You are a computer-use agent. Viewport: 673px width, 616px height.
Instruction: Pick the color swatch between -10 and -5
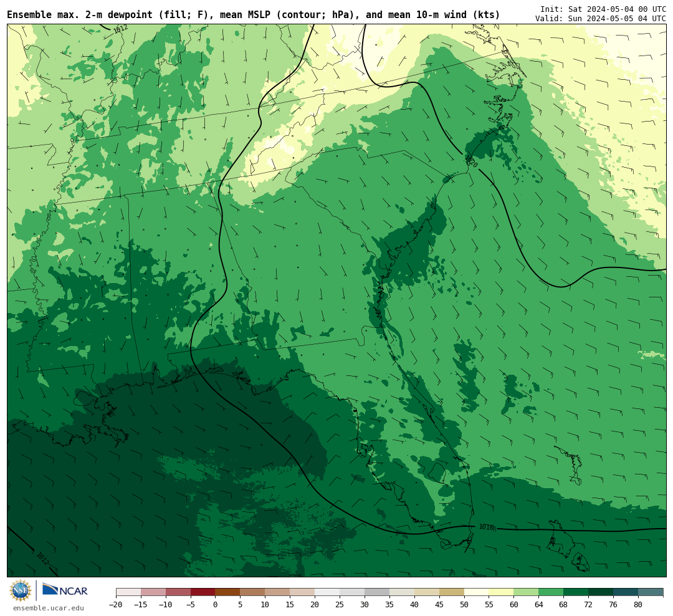[x=178, y=592]
